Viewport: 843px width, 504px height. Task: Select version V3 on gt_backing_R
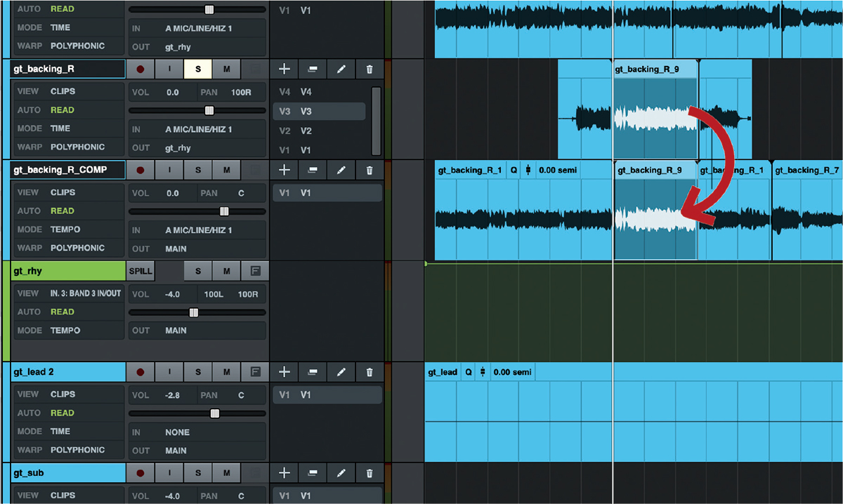click(x=319, y=111)
